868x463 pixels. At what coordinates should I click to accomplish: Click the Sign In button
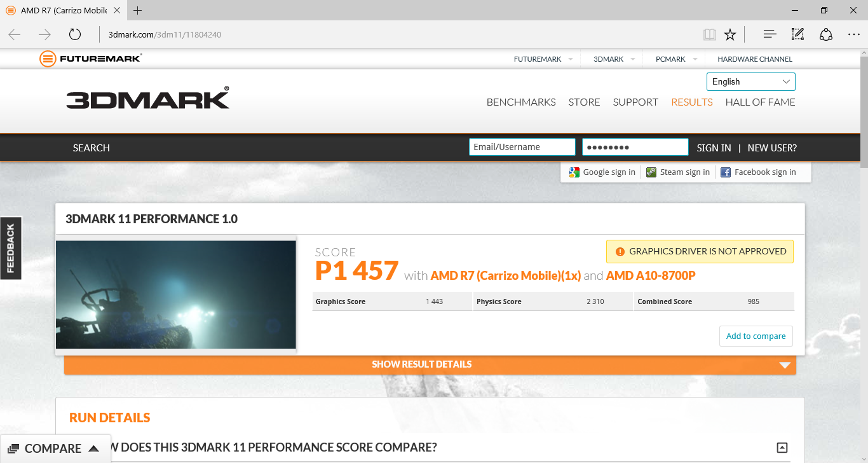(714, 148)
